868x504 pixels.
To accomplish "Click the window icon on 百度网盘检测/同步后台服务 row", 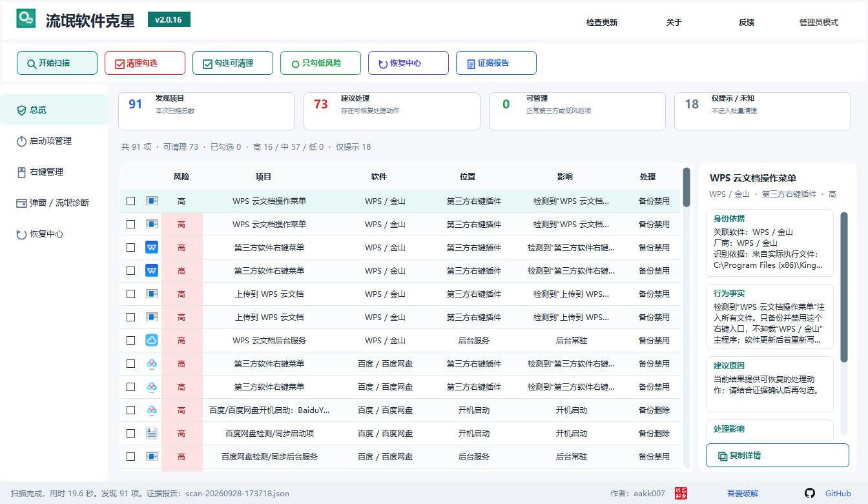I will (152, 456).
